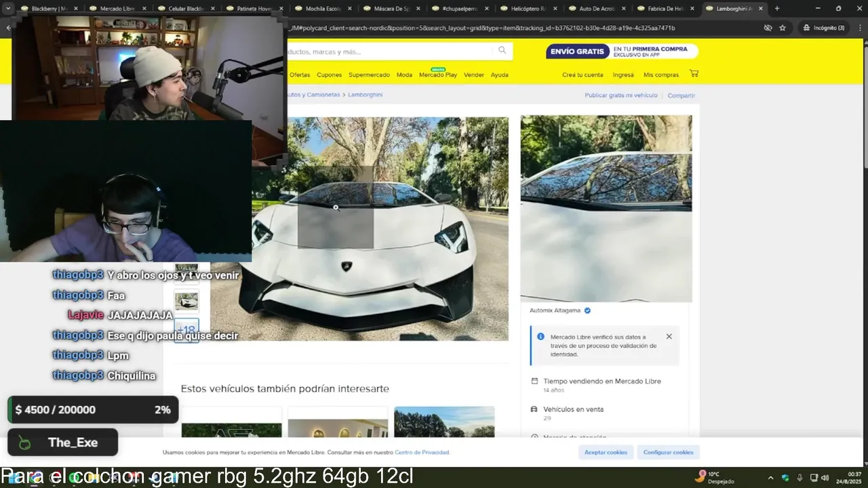Image resolution: width=868 pixels, height=488 pixels.
Task: Click the Lamborghini breadcrumb link
Action: click(366, 95)
